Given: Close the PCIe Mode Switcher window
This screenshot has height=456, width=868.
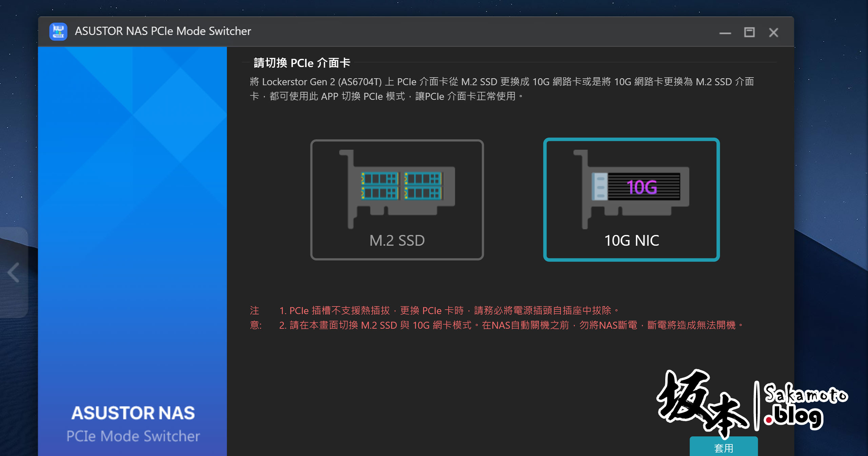Looking at the screenshot, I should [x=773, y=33].
